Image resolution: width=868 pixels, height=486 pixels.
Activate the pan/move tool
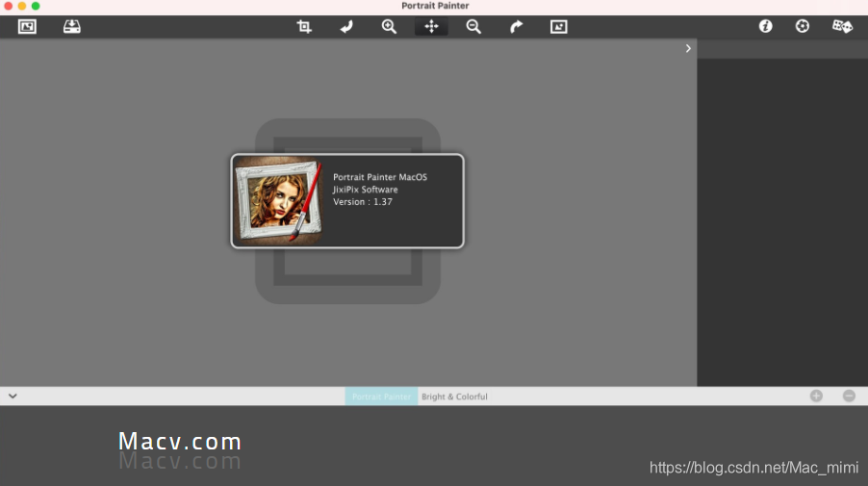click(x=431, y=27)
